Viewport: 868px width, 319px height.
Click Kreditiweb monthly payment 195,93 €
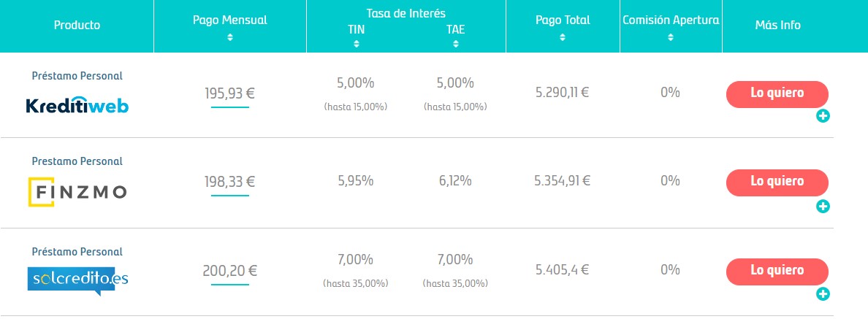(x=229, y=93)
